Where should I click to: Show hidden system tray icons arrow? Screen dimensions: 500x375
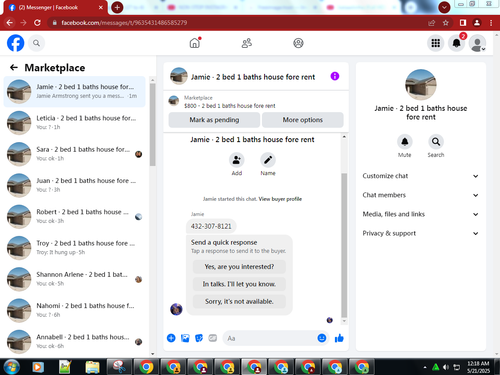coord(425,367)
